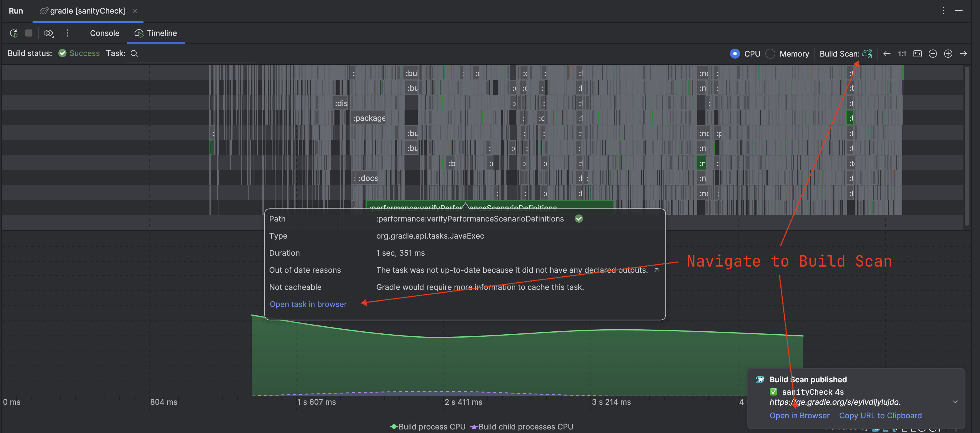The height and width of the screenshot is (433, 980).
Task: Click the Stop build icon
Action: pyautogui.click(x=29, y=33)
